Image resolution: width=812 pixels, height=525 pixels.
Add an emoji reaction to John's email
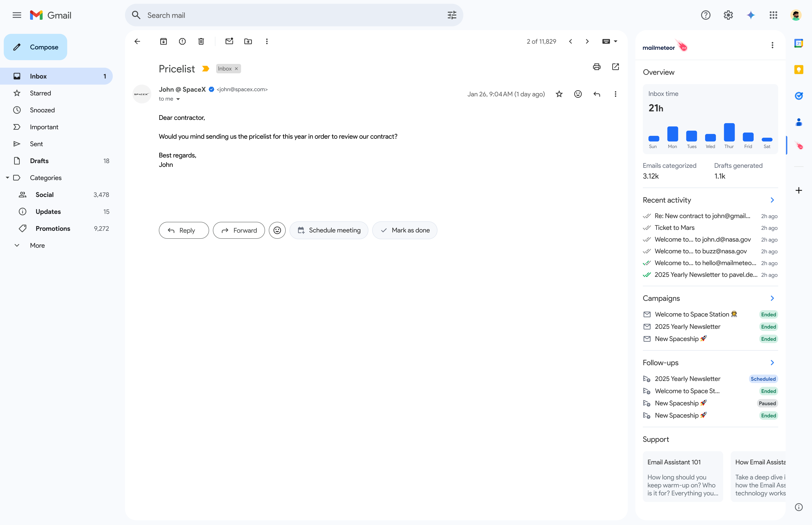[578, 94]
